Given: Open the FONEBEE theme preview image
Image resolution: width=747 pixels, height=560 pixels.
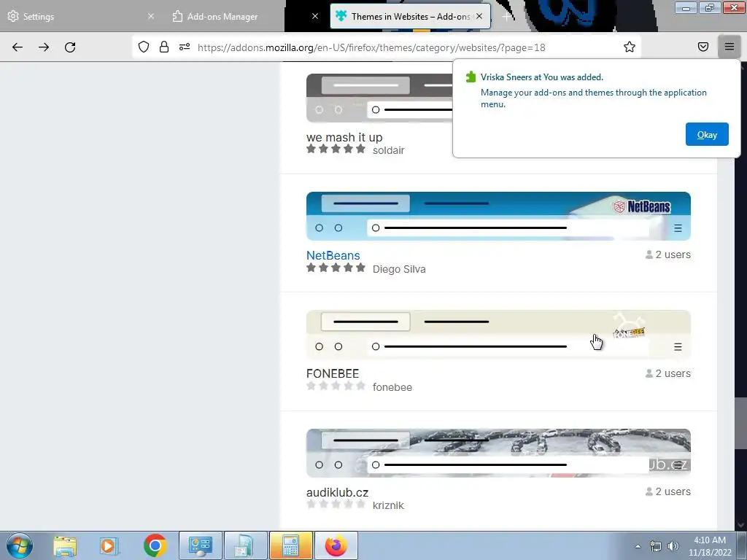Looking at the screenshot, I should [x=498, y=334].
